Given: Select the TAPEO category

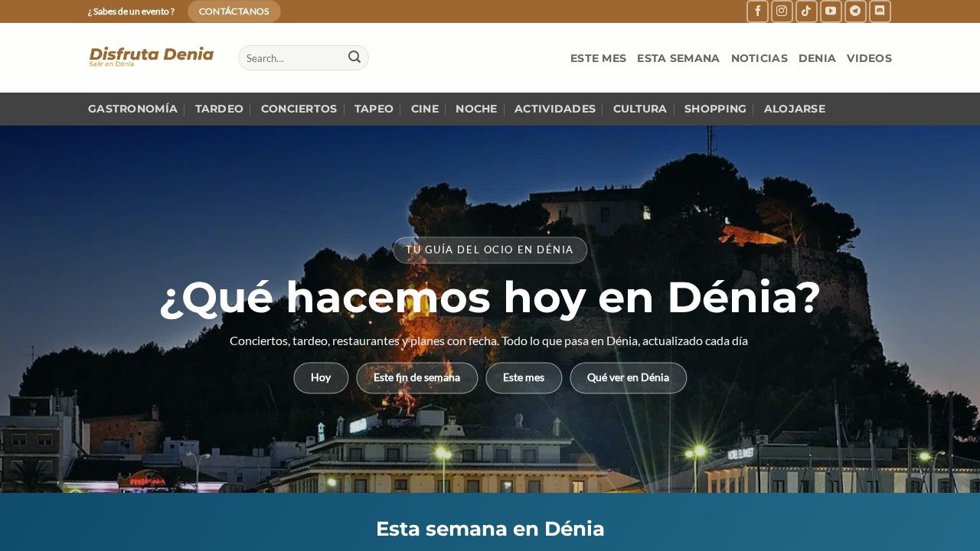Looking at the screenshot, I should [x=374, y=109].
